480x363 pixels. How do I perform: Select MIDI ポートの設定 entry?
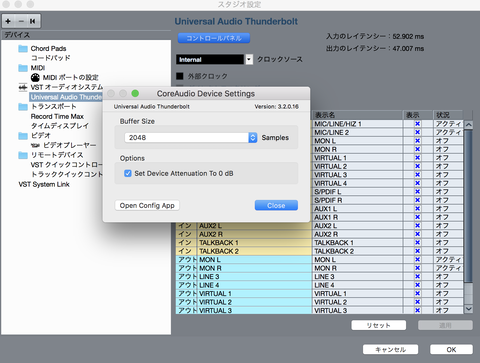click(70, 78)
